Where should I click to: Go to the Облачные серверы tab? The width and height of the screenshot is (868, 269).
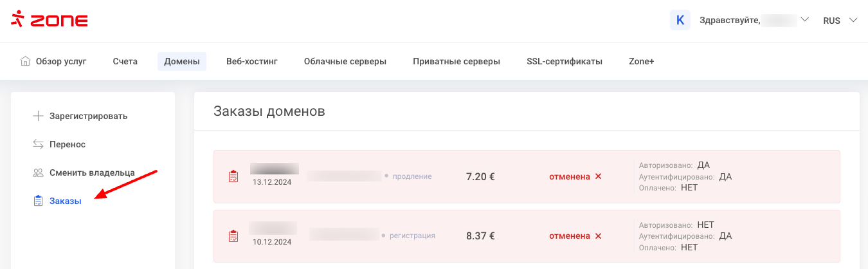(x=345, y=62)
